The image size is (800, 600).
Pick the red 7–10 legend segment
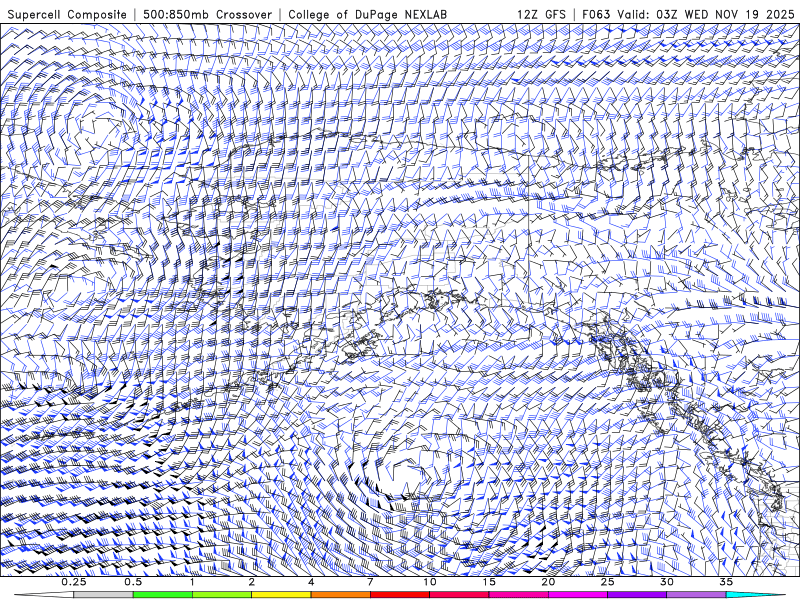coord(400,595)
